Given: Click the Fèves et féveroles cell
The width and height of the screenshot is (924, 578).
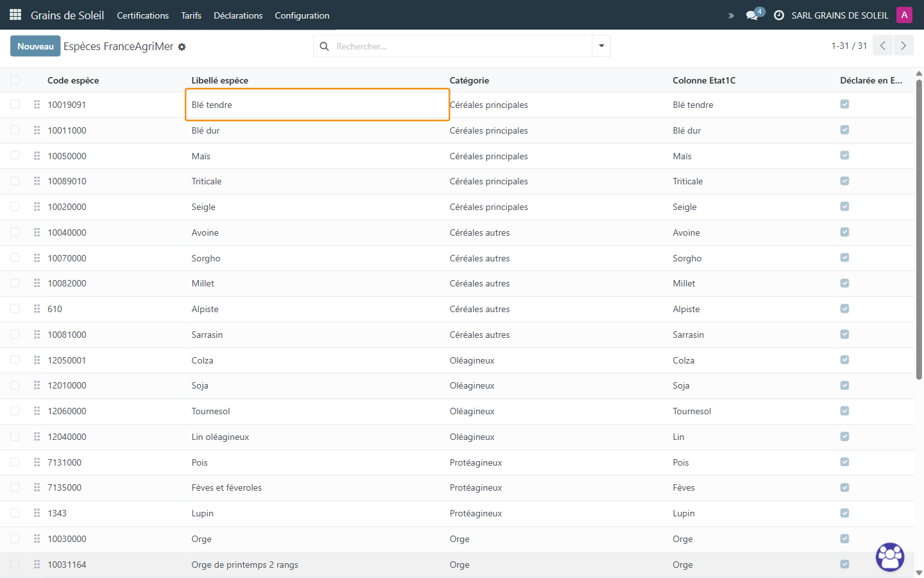Looking at the screenshot, I should click(x=227, y=487).
